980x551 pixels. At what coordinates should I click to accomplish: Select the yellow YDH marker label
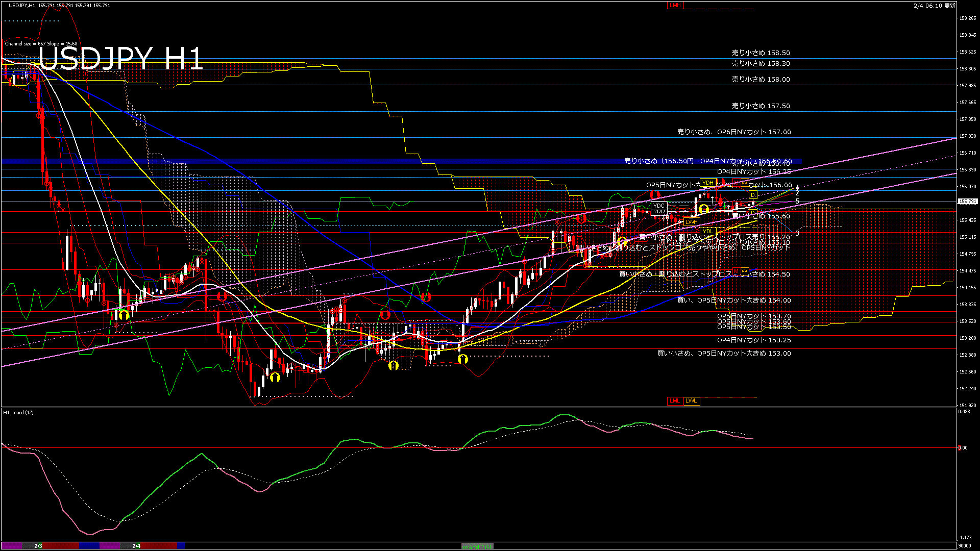click(x=707, y=182)
